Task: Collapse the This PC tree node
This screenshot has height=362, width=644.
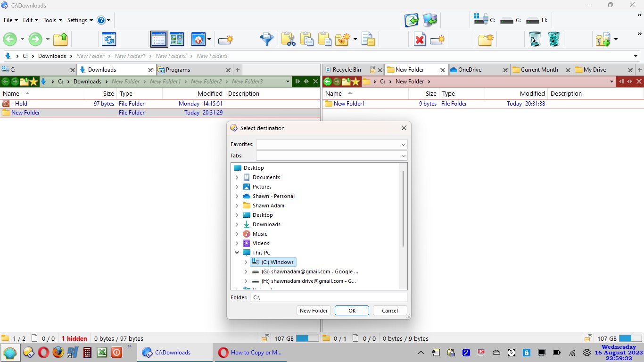Action: (237, 253)
